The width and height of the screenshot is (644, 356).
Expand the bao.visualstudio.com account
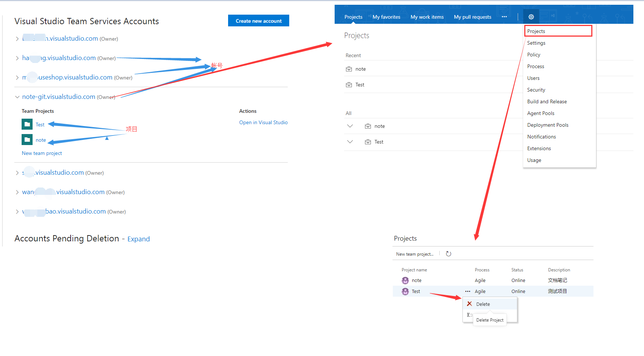click(x=17, y=211)
